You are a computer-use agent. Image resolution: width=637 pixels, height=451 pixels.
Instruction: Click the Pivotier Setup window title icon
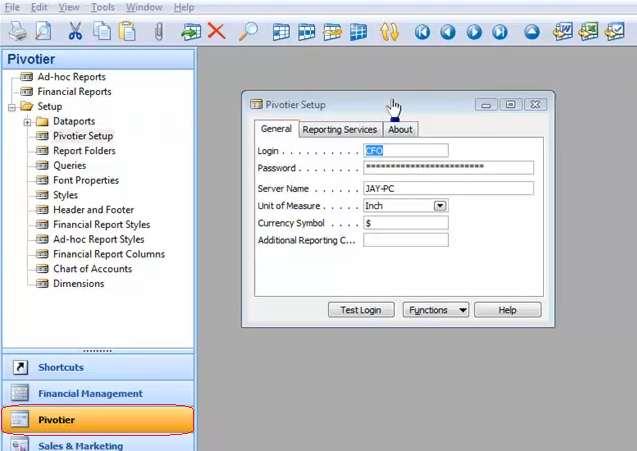(x=256, y=104)
